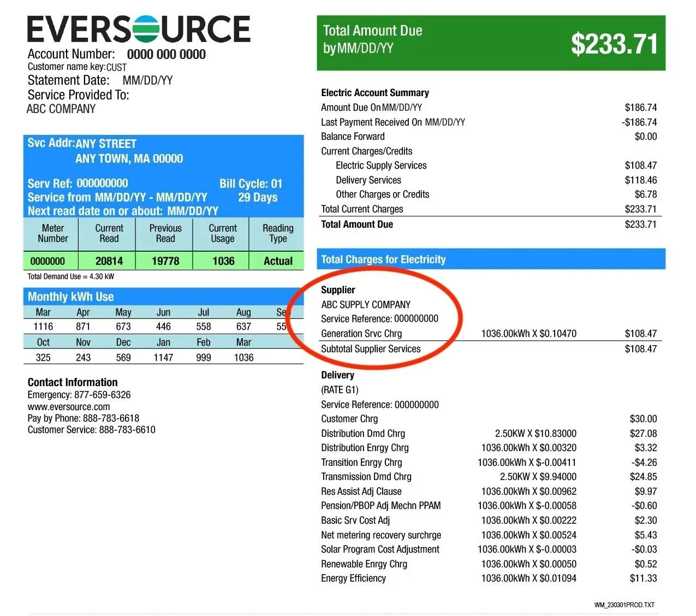The height and width of the screenshot is (616, 696).
Task: Open www.eversource.com link
Action: click(69, 407)
